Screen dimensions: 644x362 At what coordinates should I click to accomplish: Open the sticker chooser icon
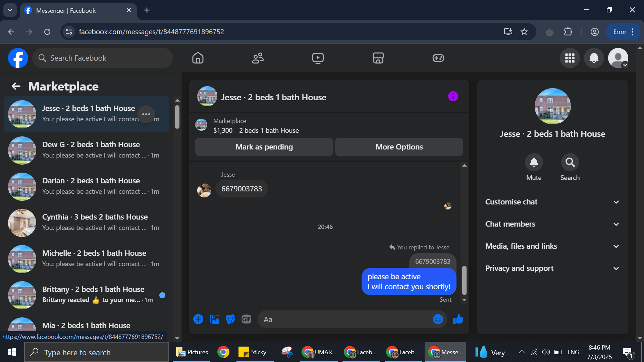pos(230,319)
